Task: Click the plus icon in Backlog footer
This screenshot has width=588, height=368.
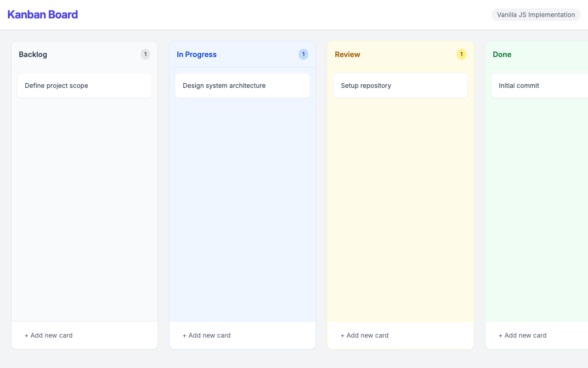Action: (x=26, y=335)
